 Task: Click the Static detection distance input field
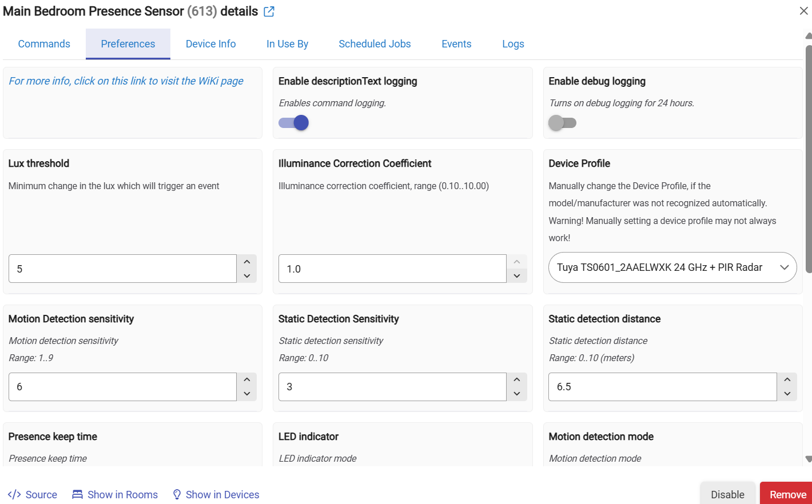tap(662, 387)
